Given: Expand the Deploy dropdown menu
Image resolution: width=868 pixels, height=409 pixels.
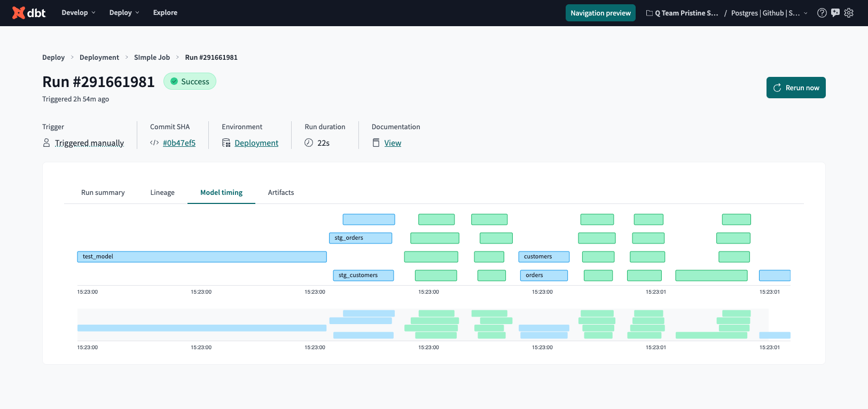Looking at the screenshot, I should click(124, 13).
